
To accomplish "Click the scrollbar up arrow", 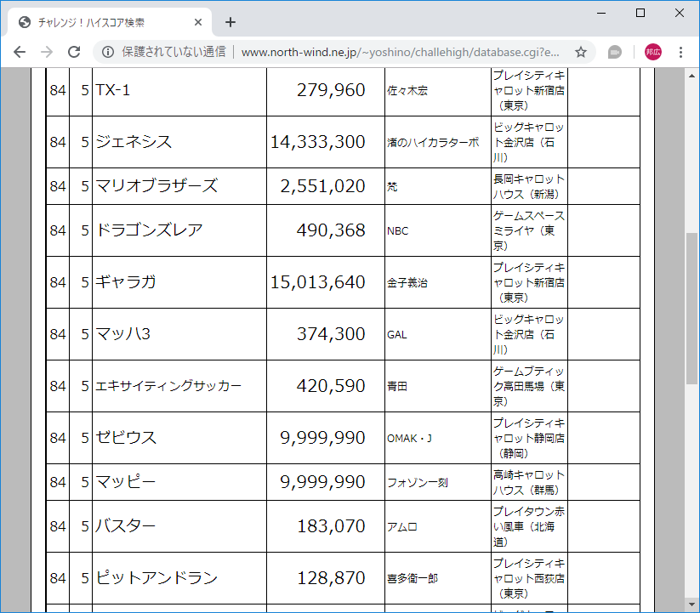I will [692, 76].
